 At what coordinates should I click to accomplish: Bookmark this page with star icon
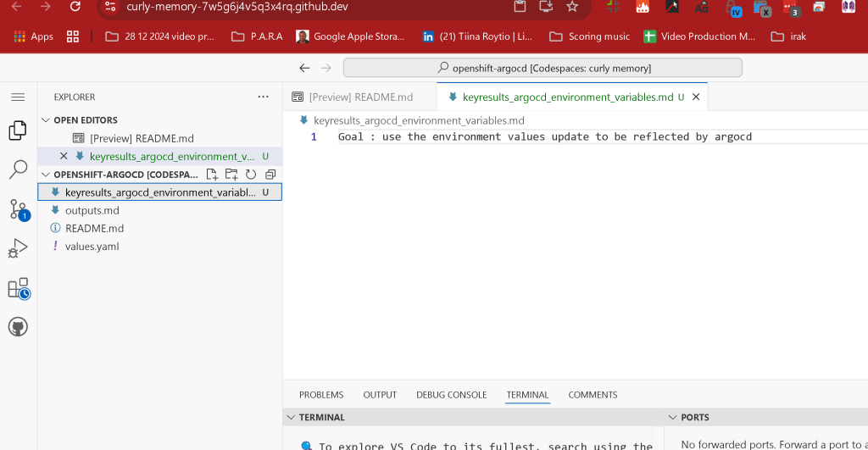[572, 7]
